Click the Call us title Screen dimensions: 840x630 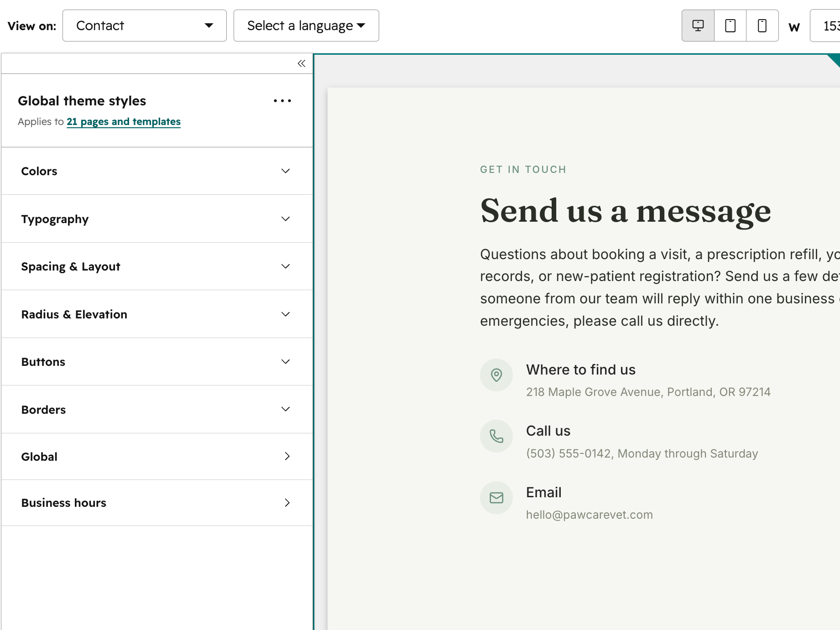548,431
